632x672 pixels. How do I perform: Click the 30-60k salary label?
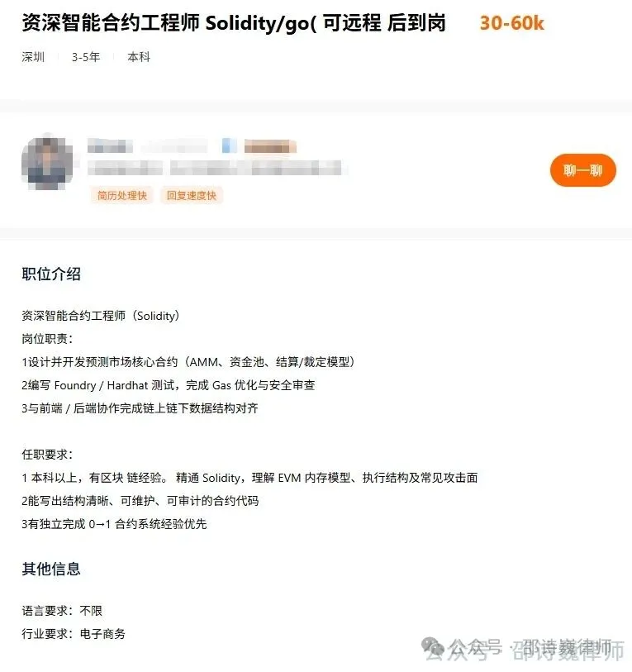pyautogui.click(x=512, y=23)
